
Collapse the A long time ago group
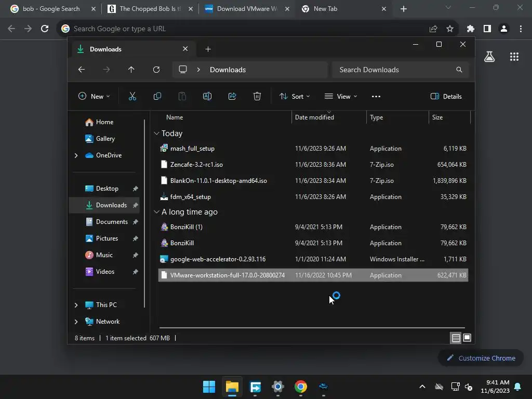[156, 212]
